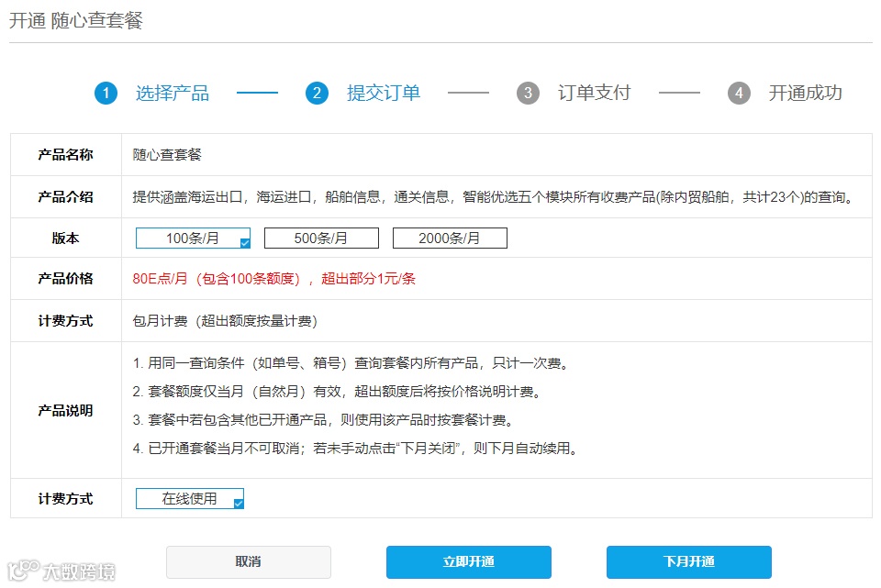Viewport: 881px width, 588px height.
Task: Go to the 提交订单 step
Action: (384, 94)
